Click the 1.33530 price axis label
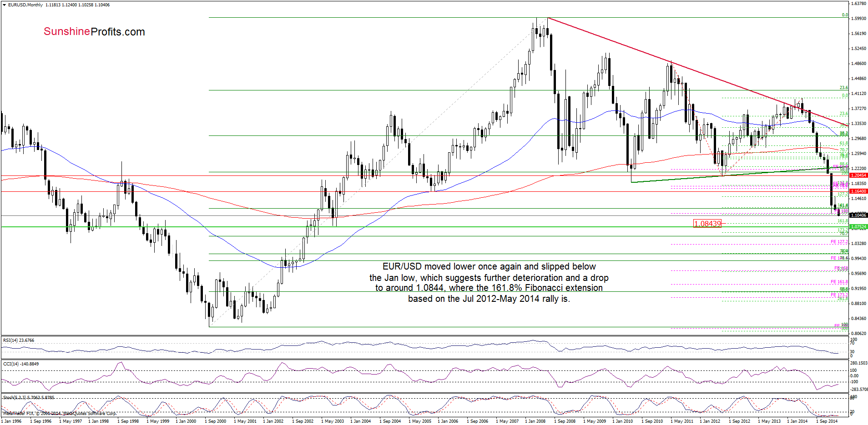The width and height of the screenshot is (868, 425). coord(858,124)
